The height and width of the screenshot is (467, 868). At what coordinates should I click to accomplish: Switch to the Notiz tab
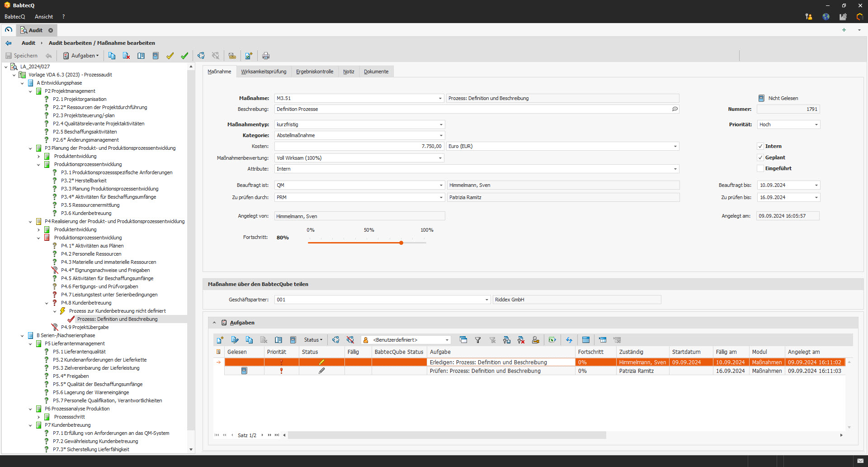[x=349, y=71]
